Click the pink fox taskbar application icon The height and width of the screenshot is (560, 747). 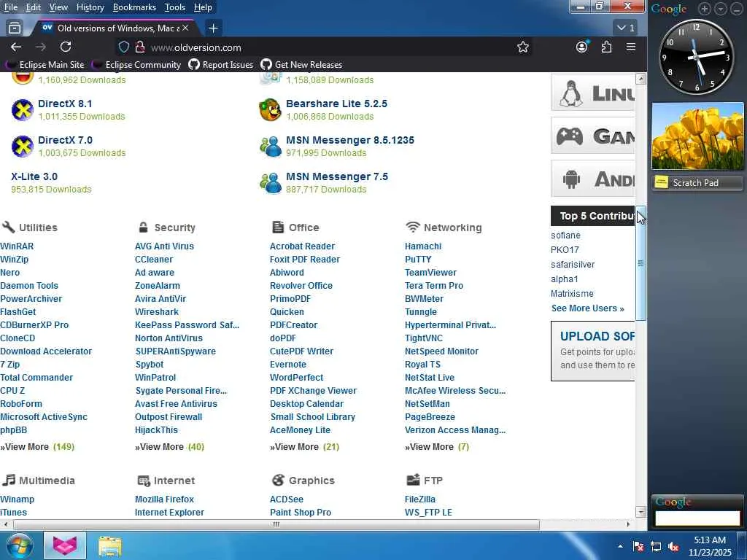coord(65,545)
